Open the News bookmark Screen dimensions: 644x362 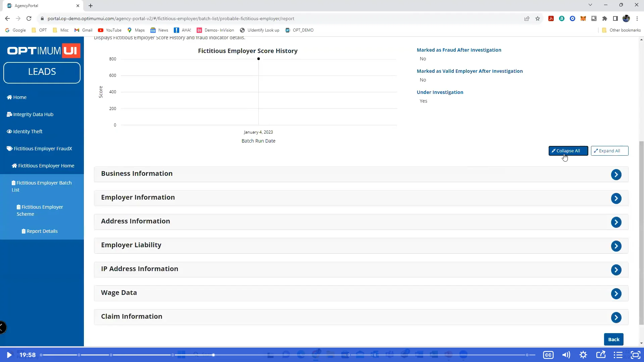(x=159, y=30)
